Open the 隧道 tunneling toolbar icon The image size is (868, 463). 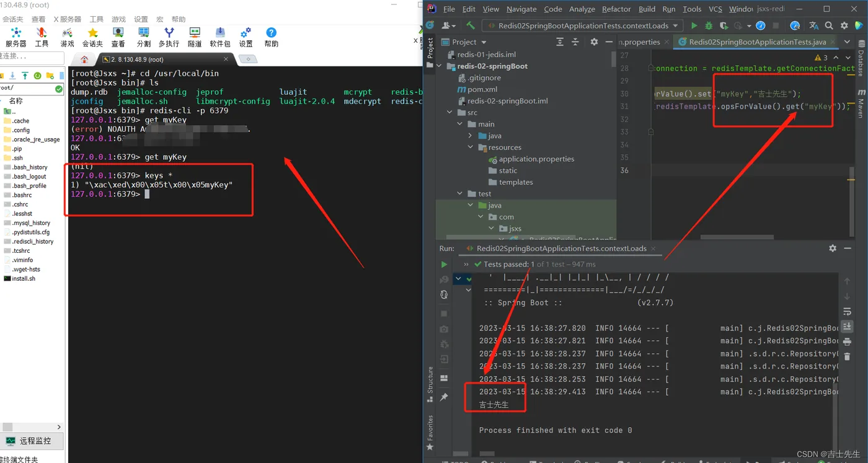(x=195, y=37)
